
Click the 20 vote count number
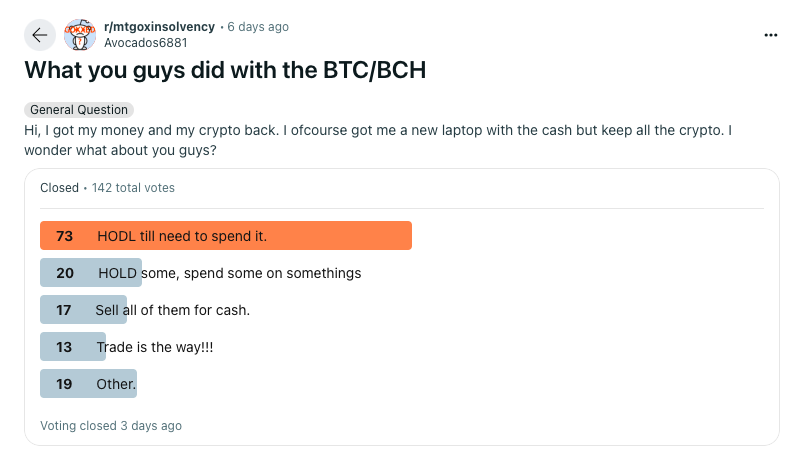(65, 273)
